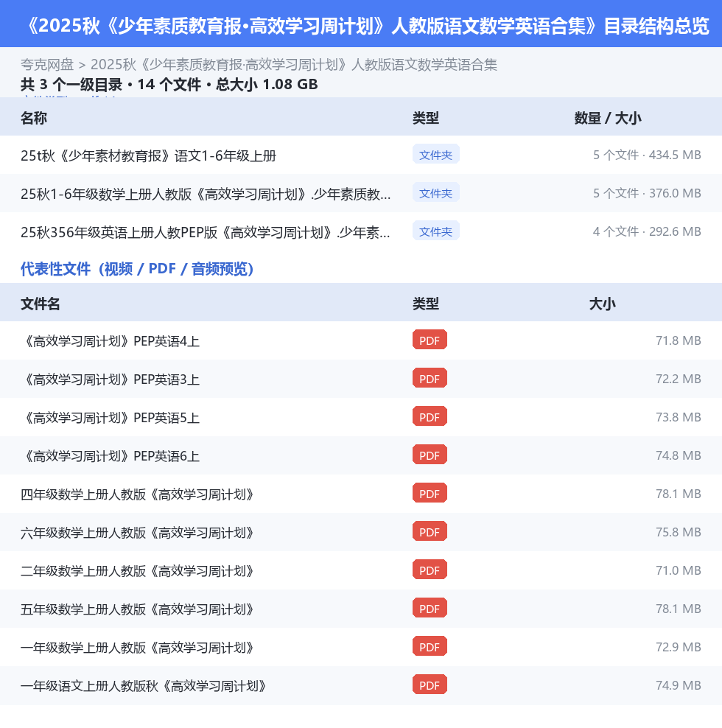Click the PDF badge for 一年级数学上册
This screenshot has height=728, width=722.
[x=430, y=647]
